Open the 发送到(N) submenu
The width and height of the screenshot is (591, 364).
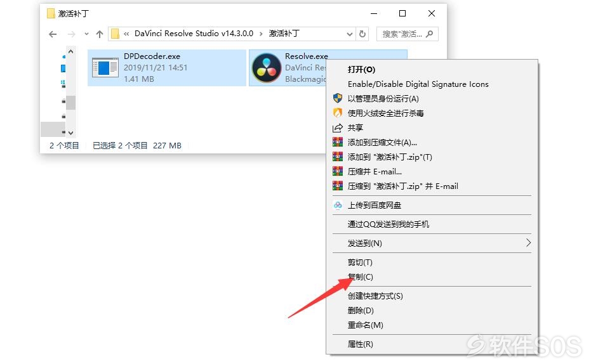coord(432,243)
